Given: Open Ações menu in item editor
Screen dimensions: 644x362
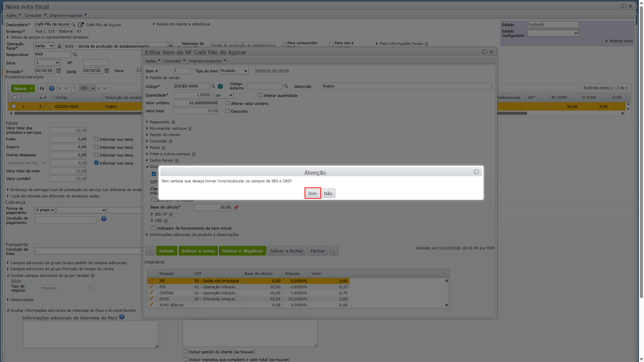Looking at the screenshot, I should tap(153, 61).
